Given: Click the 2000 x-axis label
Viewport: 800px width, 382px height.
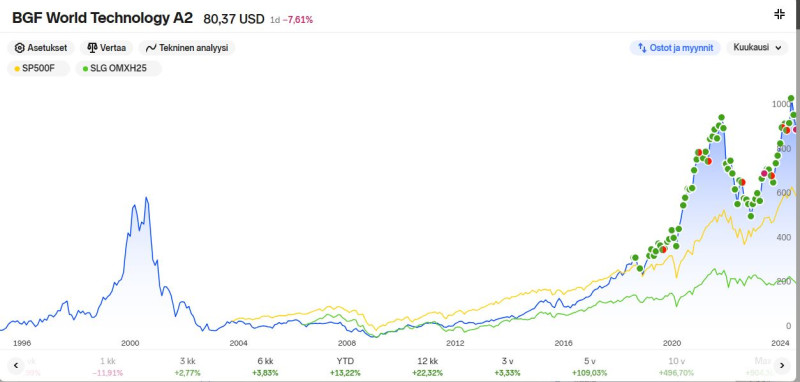Looking at the screenshot, I should [x=130, y=343].
